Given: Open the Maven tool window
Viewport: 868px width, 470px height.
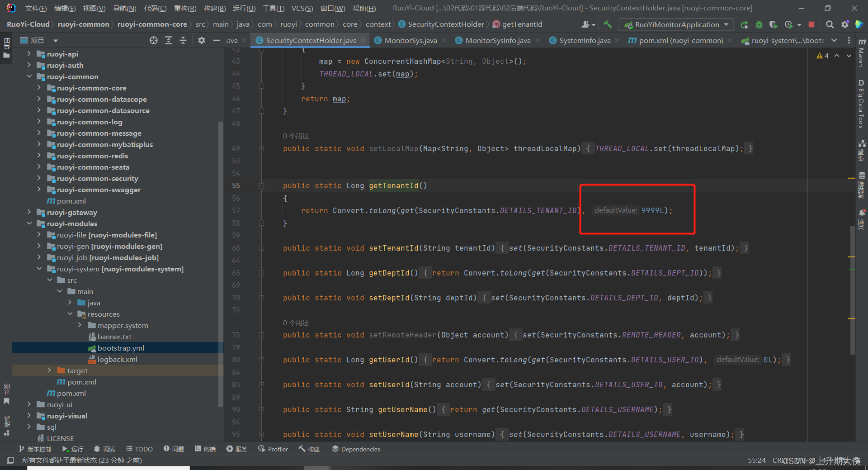Looking at the screenshot, I should pos(862,52).
